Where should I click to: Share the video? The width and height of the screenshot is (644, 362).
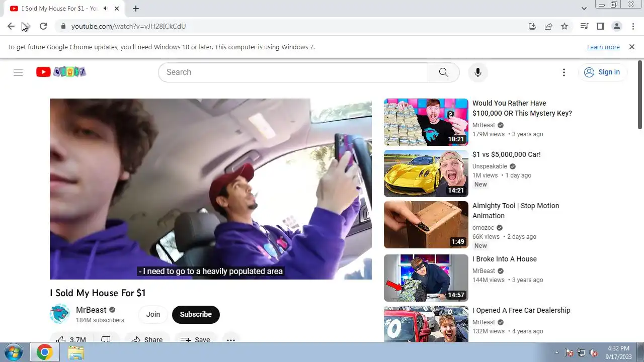[x=147, y=340]
